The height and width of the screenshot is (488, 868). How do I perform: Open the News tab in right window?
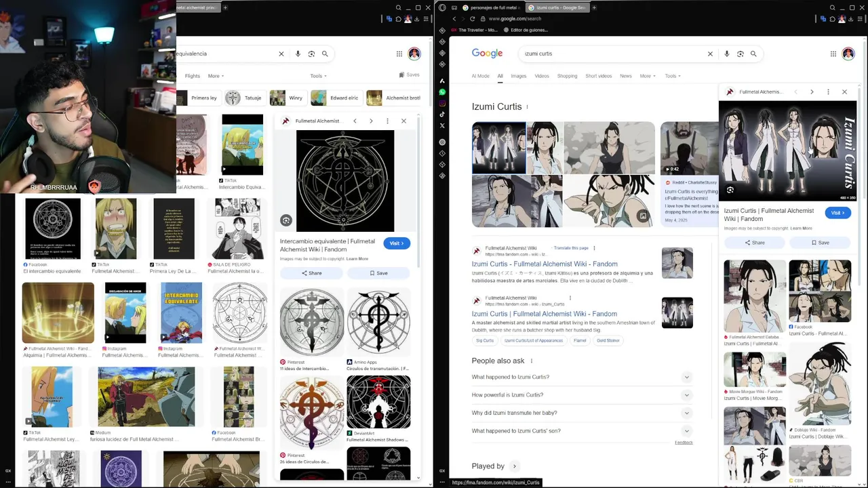[x=625, y=76]
